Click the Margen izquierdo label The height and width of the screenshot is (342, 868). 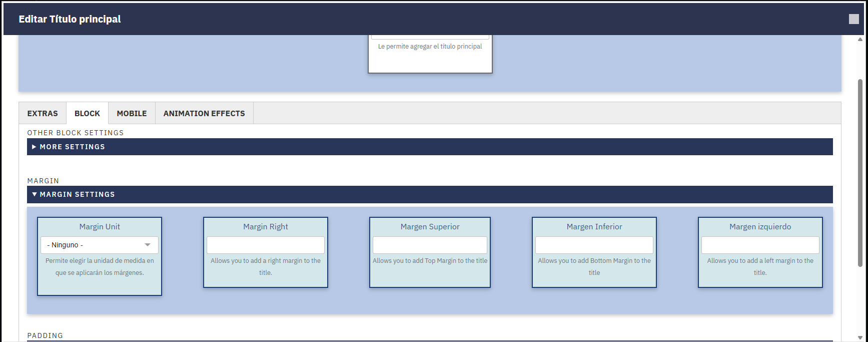tap(760, 227)
